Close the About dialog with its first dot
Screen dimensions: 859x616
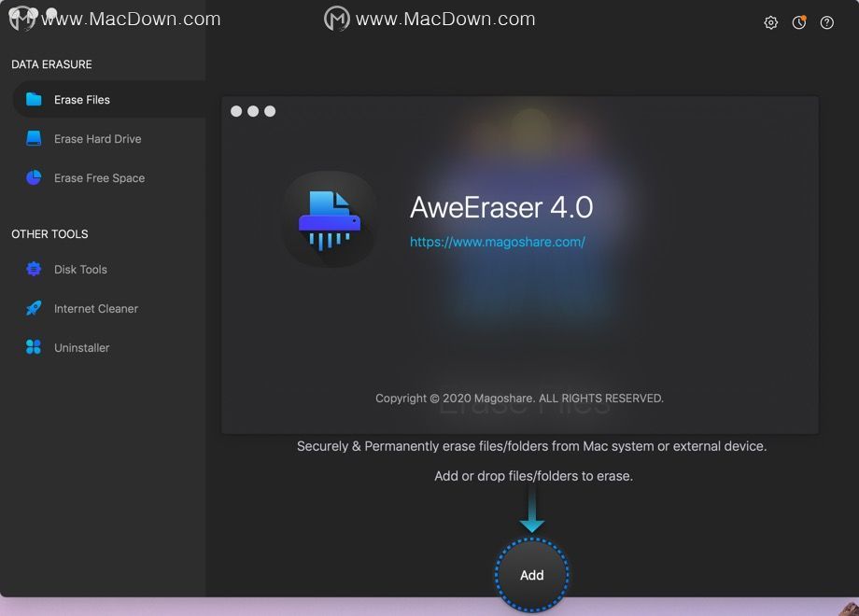[236, 111]
